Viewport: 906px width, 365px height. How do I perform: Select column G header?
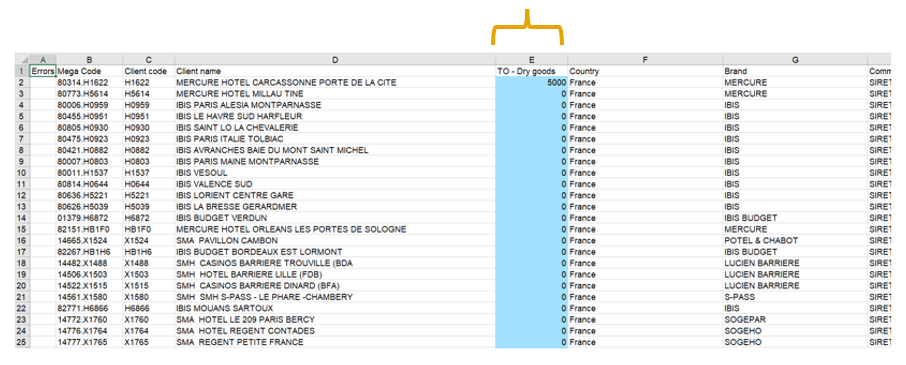pyautogui.click(x=795, y=59)
